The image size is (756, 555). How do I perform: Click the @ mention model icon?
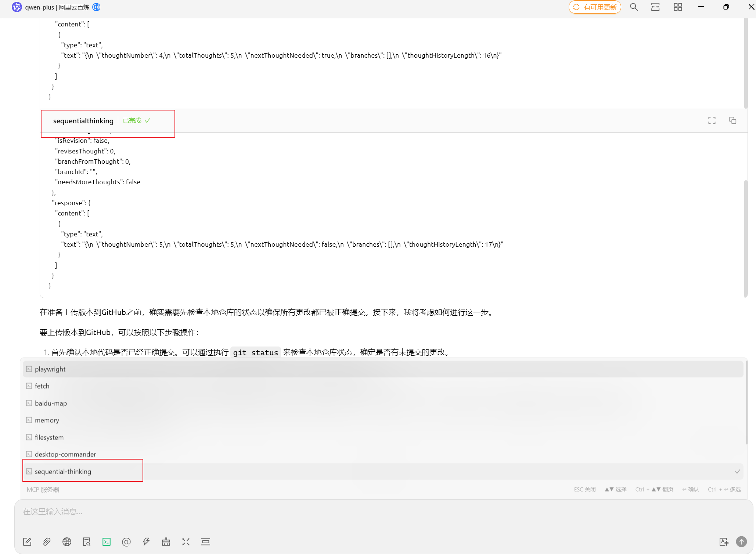tap(126, 542)
